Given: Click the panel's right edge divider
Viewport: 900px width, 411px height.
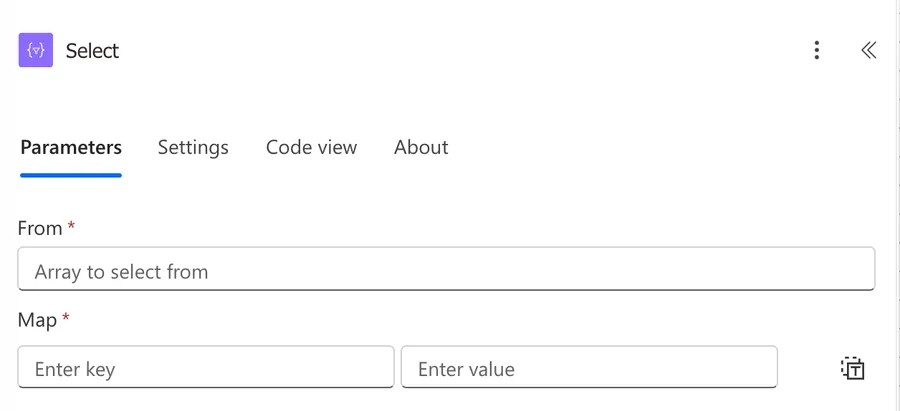Looking at the screenshot, I should tap(897, 206).
